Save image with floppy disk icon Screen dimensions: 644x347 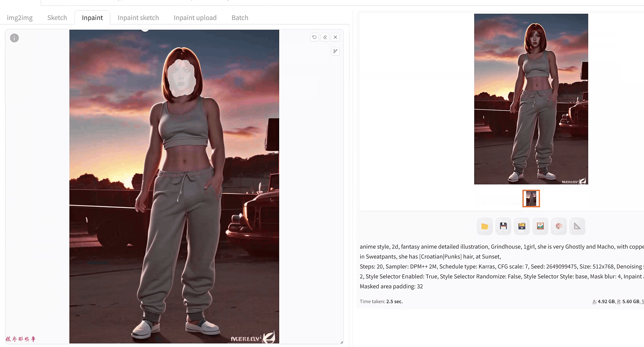503,226
